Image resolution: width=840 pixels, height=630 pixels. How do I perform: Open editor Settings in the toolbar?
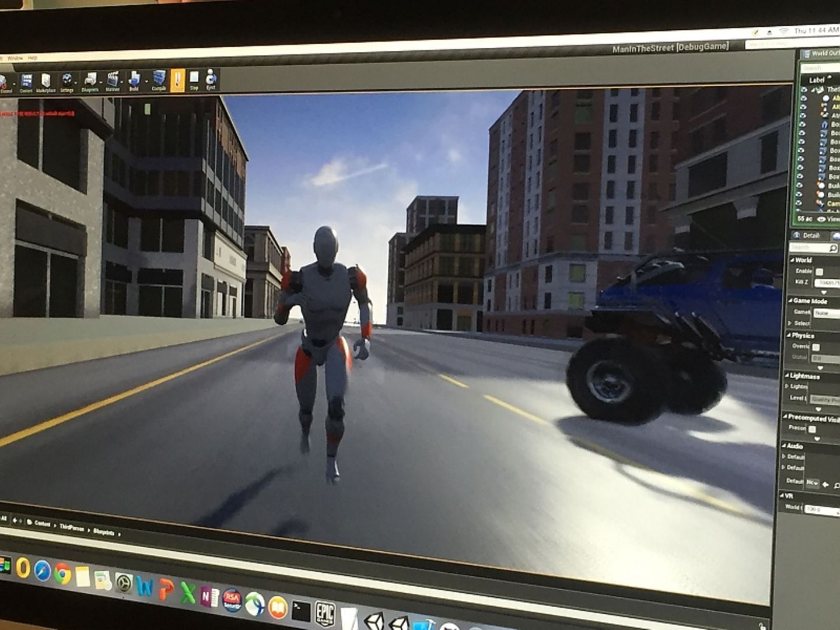point(67,82)
